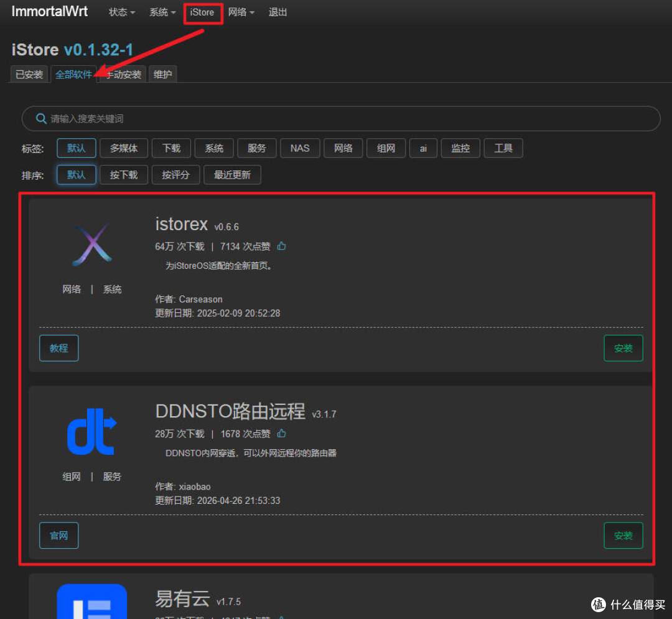Click the 7134 次点赞 text

coord(246,246)
